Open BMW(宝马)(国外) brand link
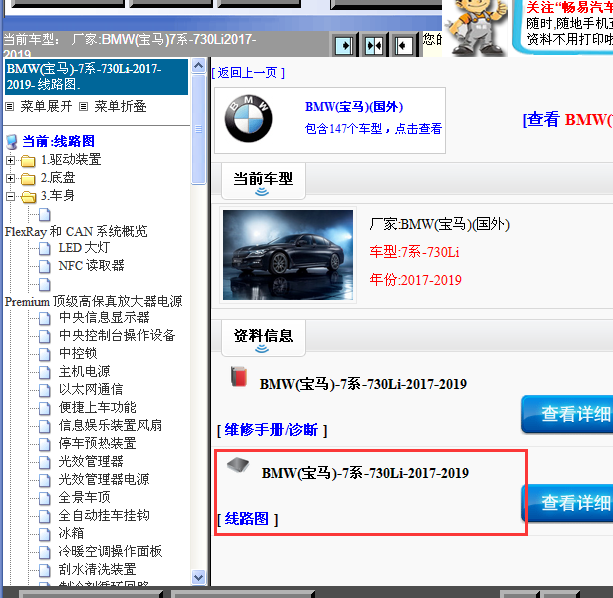Image resolution: width=613 pixels, height=598 pixels. click(x=354, y=107)
